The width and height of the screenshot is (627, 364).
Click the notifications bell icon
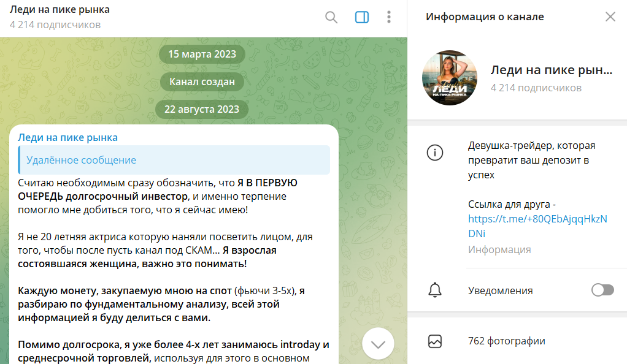pos(434,290)
